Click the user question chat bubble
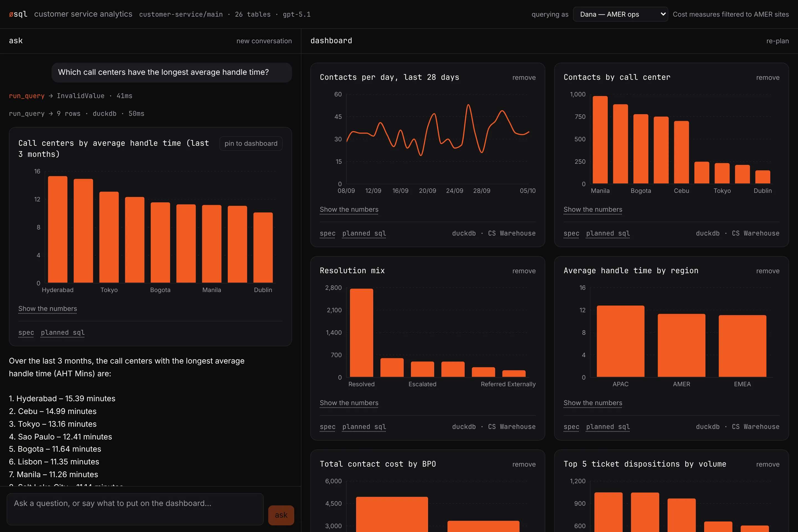This screenshot has height=532, width=798. click(x=172, y=72)
